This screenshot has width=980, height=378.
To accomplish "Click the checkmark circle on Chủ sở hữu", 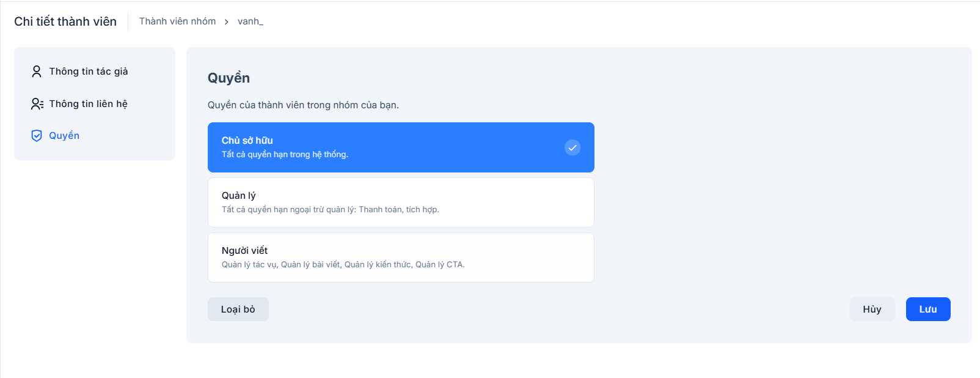I will coord(572,147).
